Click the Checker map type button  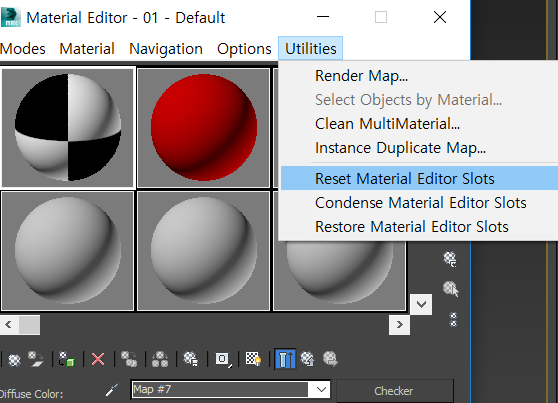tap(395, 391)
